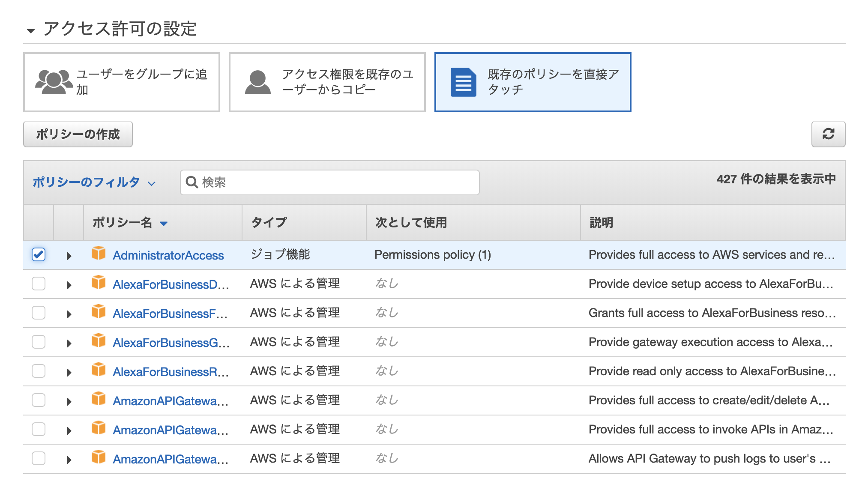Click the document icon for attaching policies
Image resolution: width=868 pixels, height=490 pixels.
463,82
